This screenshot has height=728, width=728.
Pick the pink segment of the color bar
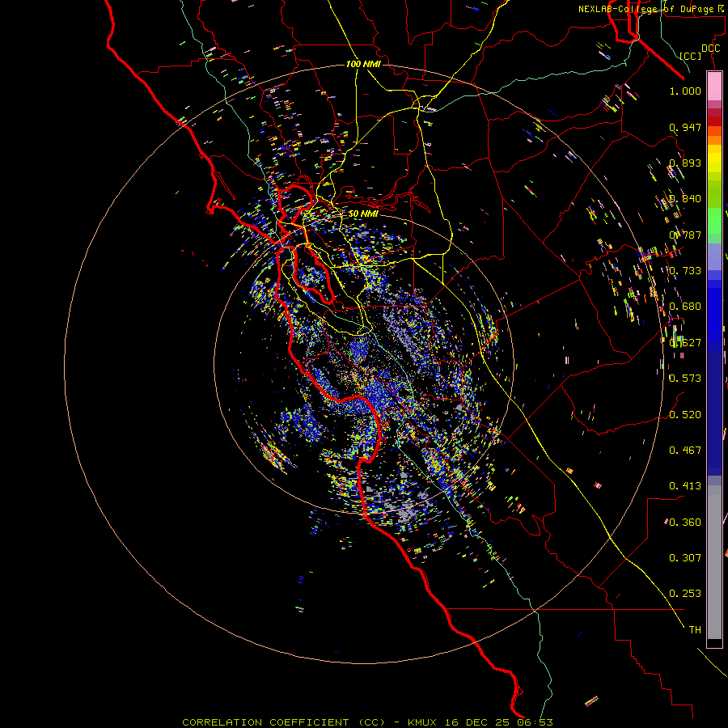point(714,87)
